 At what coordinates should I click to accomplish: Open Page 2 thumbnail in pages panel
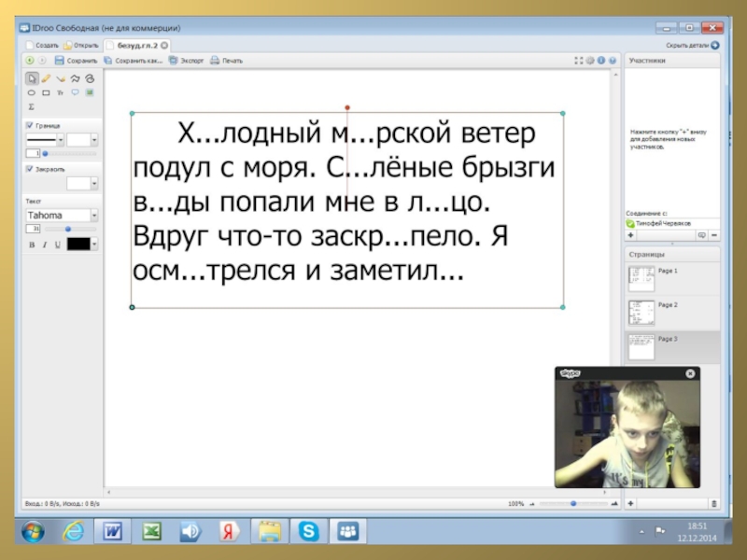click(x=641, y=314)
